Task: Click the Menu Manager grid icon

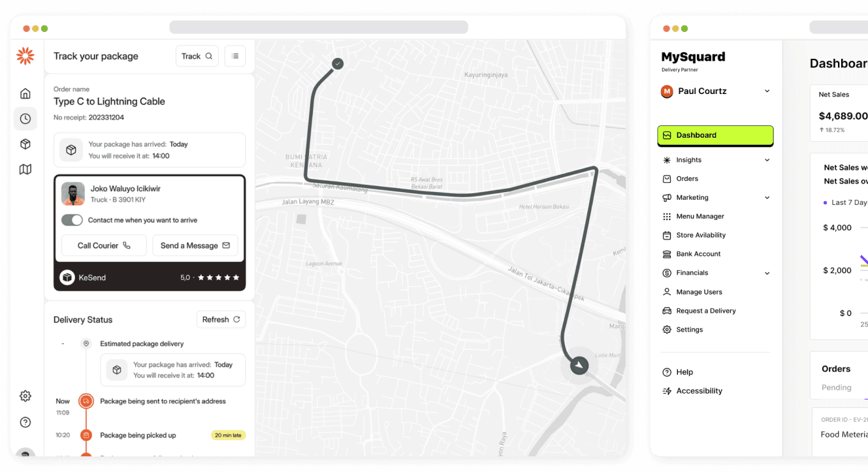Action: click(x=667, y=217)
